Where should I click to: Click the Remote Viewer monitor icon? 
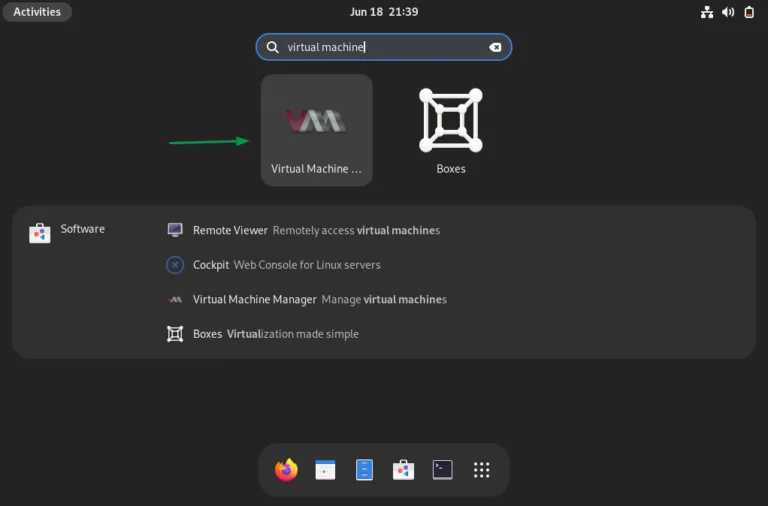click(175, 230)
